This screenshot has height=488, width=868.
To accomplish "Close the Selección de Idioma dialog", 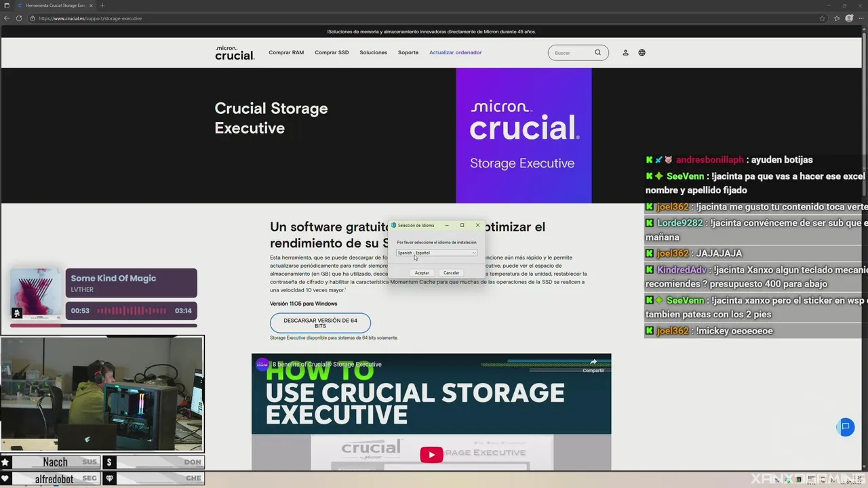I will [x=477, y=225].
